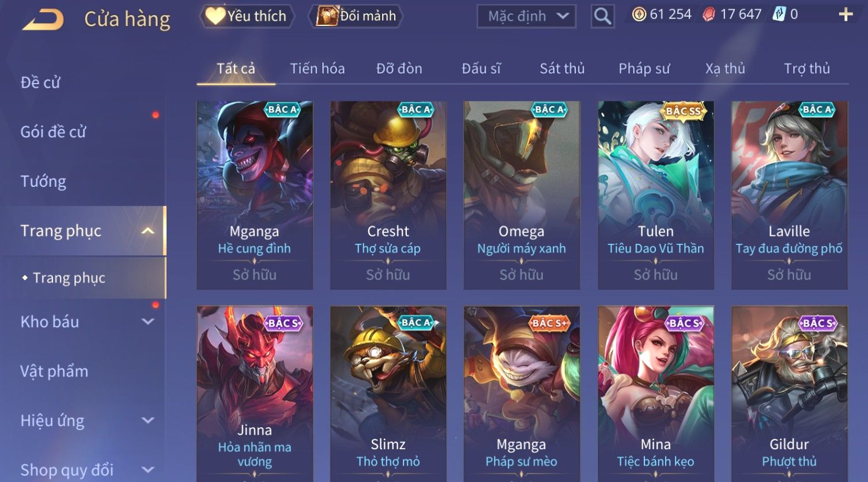Click the red gem balance icon
This screenshot has height=482, width=868.
[x=709, y=15]
